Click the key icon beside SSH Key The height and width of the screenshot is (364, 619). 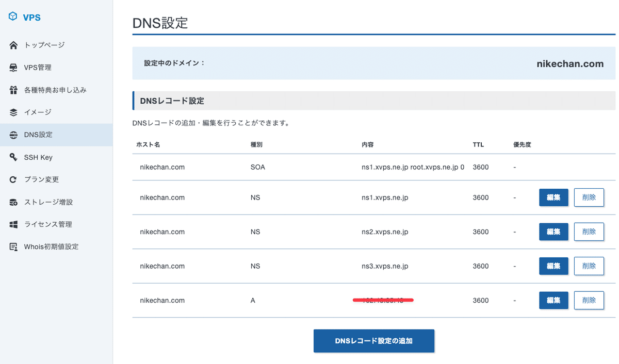click(14, 157)
